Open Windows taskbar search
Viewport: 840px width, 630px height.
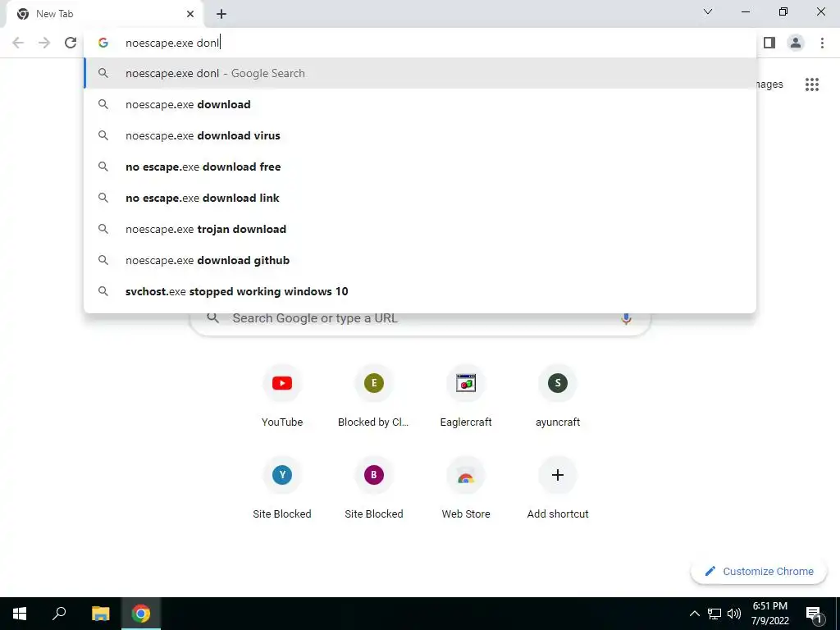59,614
